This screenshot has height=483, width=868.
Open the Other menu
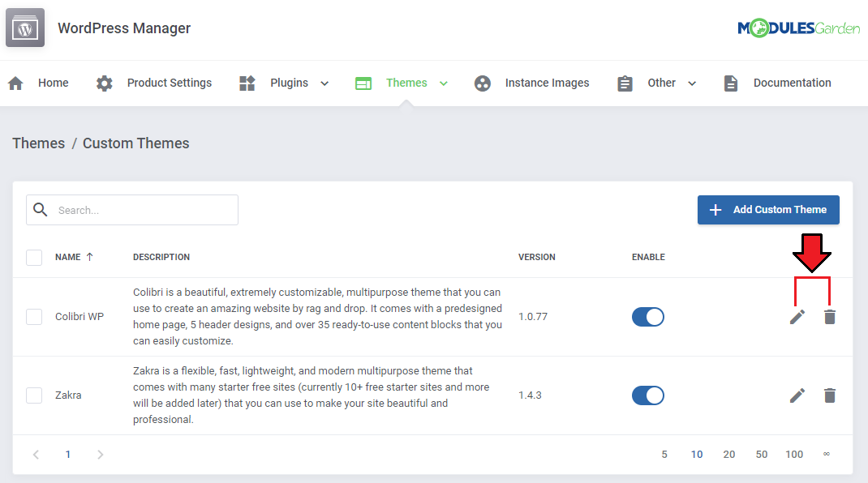click(661, 83)
